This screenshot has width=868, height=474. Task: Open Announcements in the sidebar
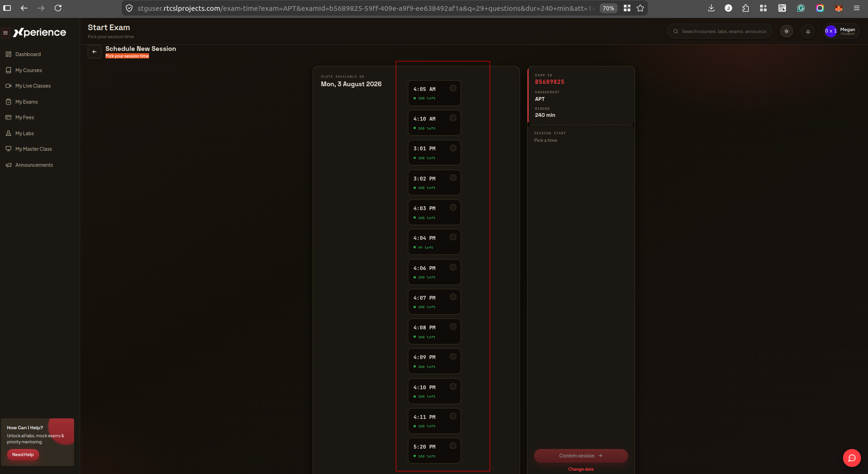tap(34, 165)
